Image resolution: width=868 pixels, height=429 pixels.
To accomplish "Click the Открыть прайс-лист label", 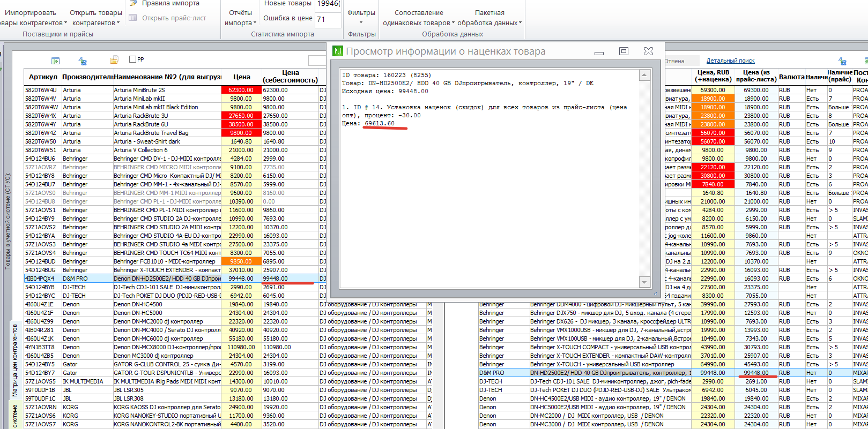I will 174,18.
